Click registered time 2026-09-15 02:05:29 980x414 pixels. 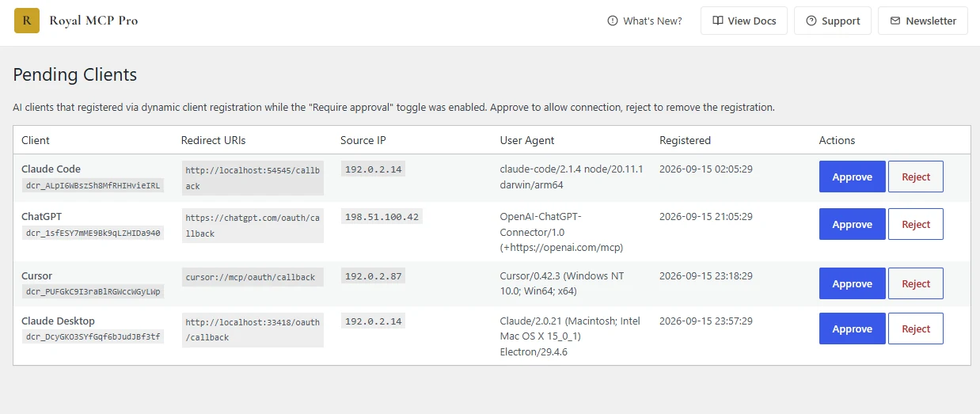[706, 169]
